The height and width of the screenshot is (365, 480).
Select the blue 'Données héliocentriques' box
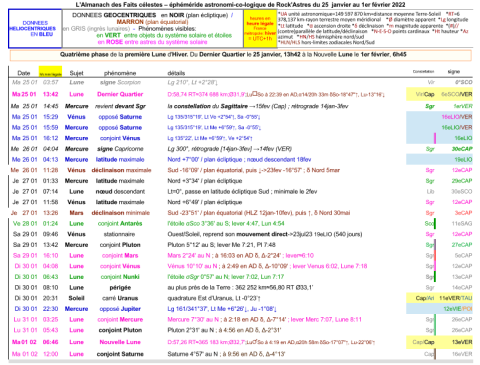tap(35, 29)
